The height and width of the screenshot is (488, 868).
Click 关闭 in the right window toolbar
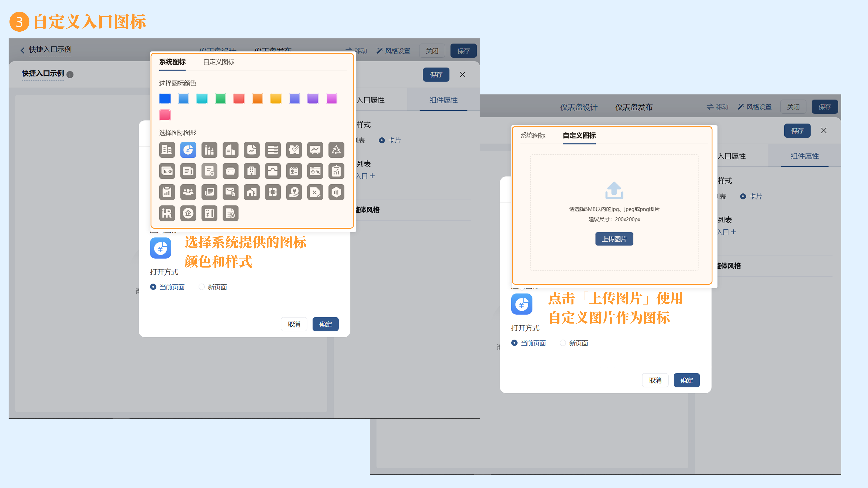click(x=793, y=107)
